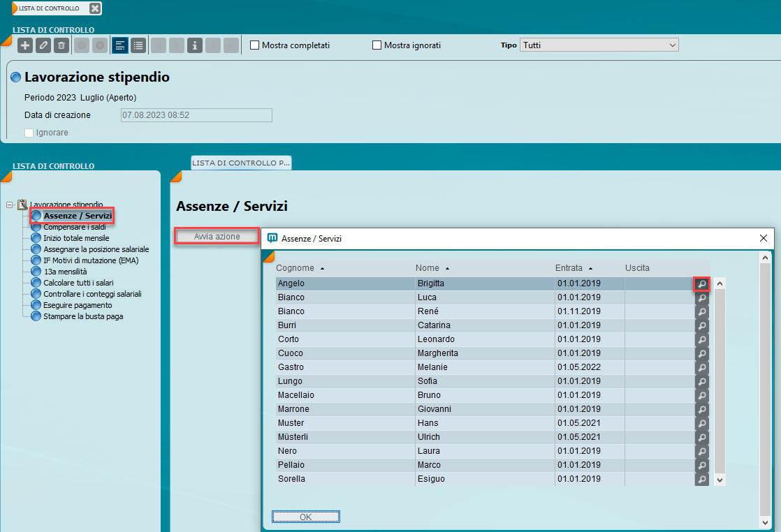781x532 pixels.
Task: Open magnifier icon for Angelo Brigitta
Action: click(x=701, y=284)
